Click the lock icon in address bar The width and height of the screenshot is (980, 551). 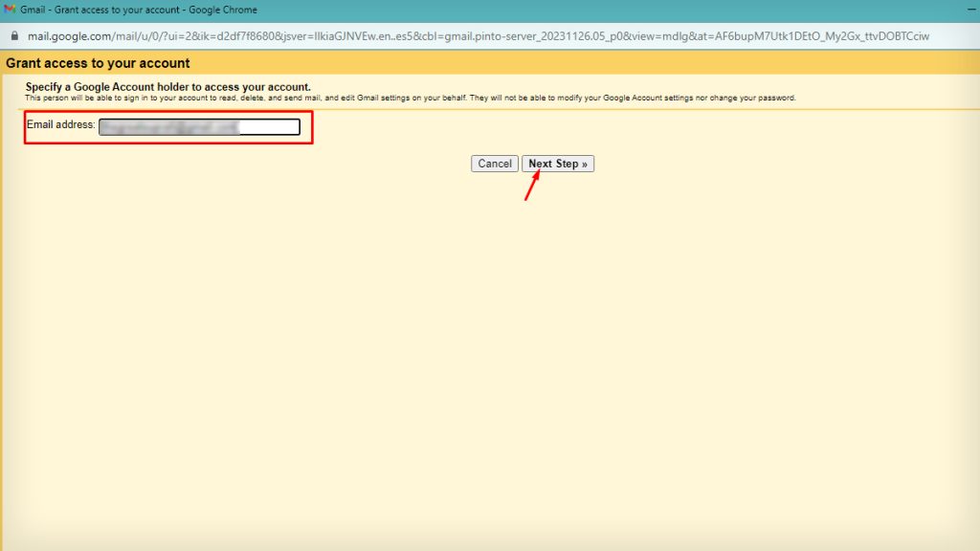click(x=14, y=36)
